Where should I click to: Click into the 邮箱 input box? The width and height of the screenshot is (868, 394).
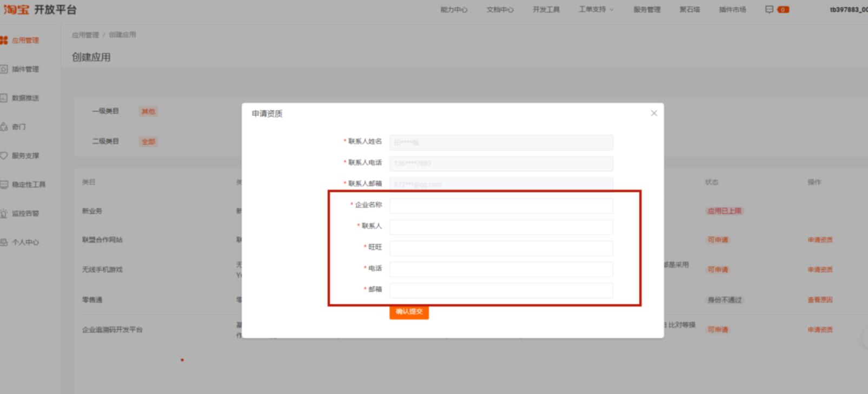click(501, 290)
